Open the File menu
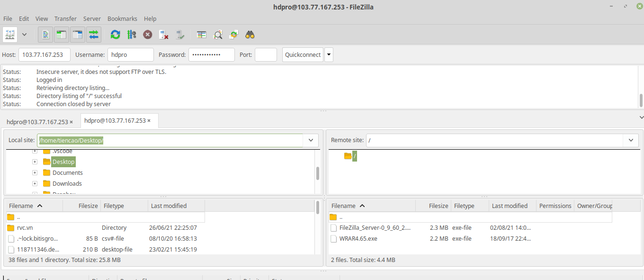 click(x=8, y=18)
